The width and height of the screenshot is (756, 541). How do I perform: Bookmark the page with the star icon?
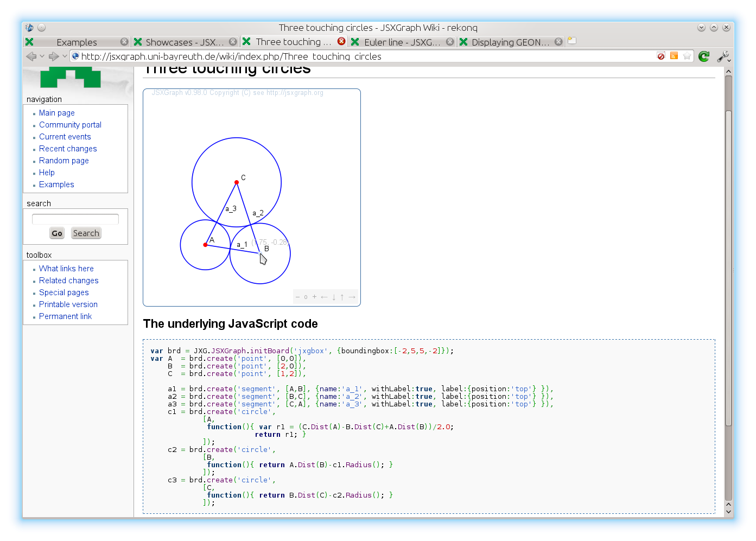pos(687,56)
